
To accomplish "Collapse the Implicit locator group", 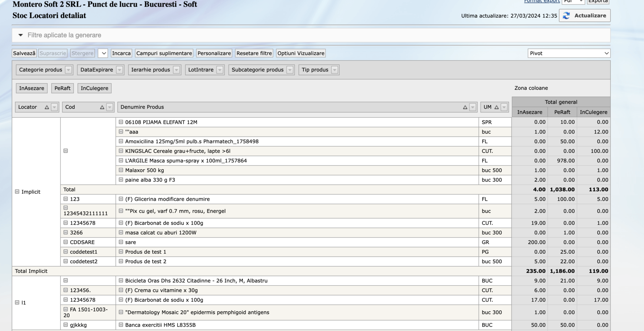I will (x=17, y=192).
